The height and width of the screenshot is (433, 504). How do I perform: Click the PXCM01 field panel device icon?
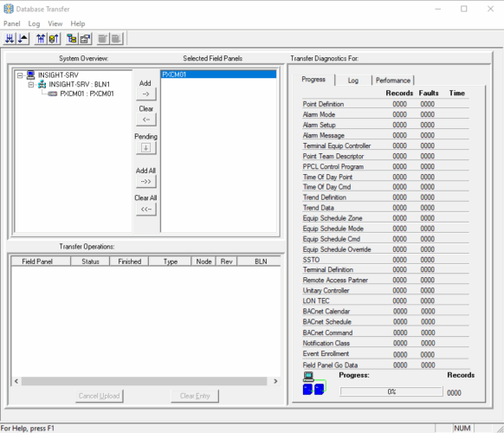click(x=53, y=94)
